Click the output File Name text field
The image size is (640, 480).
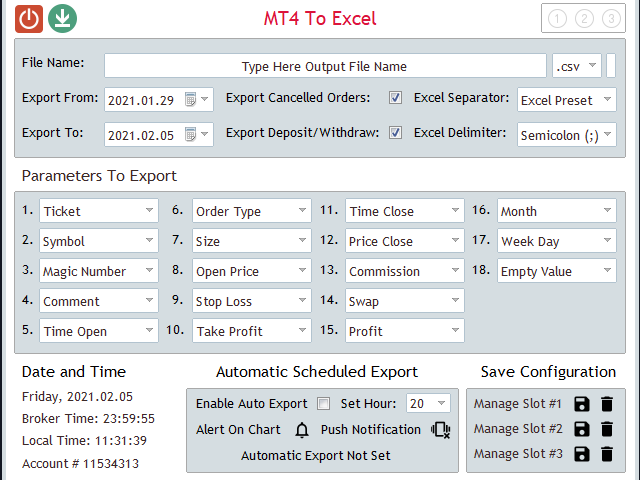coord(325,65)
